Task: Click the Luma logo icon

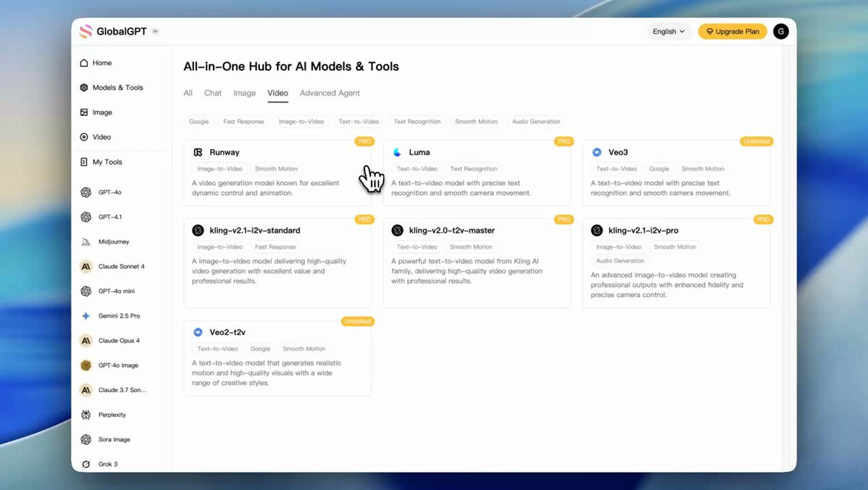Action: (x=397, y=152)
